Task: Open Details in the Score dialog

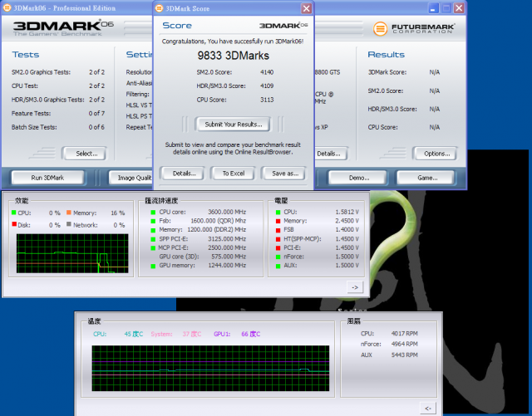Action: pyautogui.click(x=184, y=174)
